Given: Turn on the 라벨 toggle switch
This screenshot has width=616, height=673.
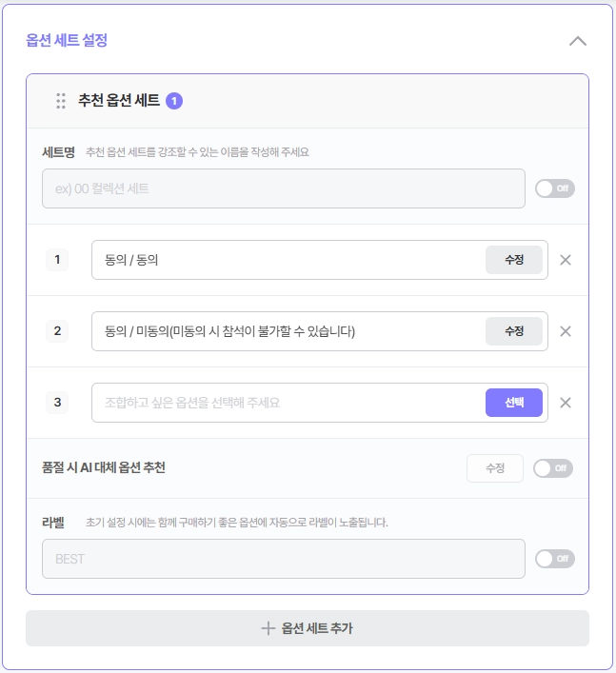Looking at the screenshot, I should click(555, 559).
